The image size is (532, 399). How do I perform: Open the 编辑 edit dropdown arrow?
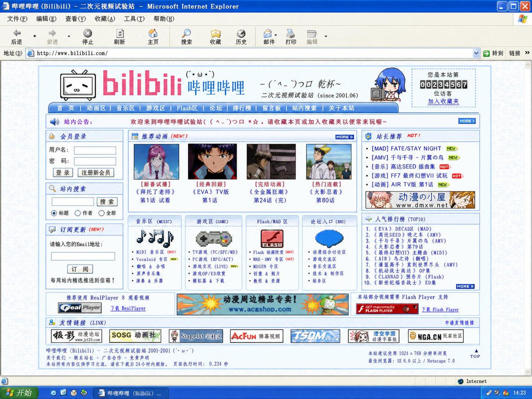tap(326, 36)
